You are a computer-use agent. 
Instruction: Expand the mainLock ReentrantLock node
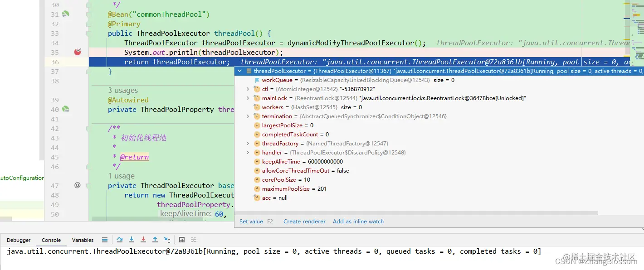click(248, 98)
